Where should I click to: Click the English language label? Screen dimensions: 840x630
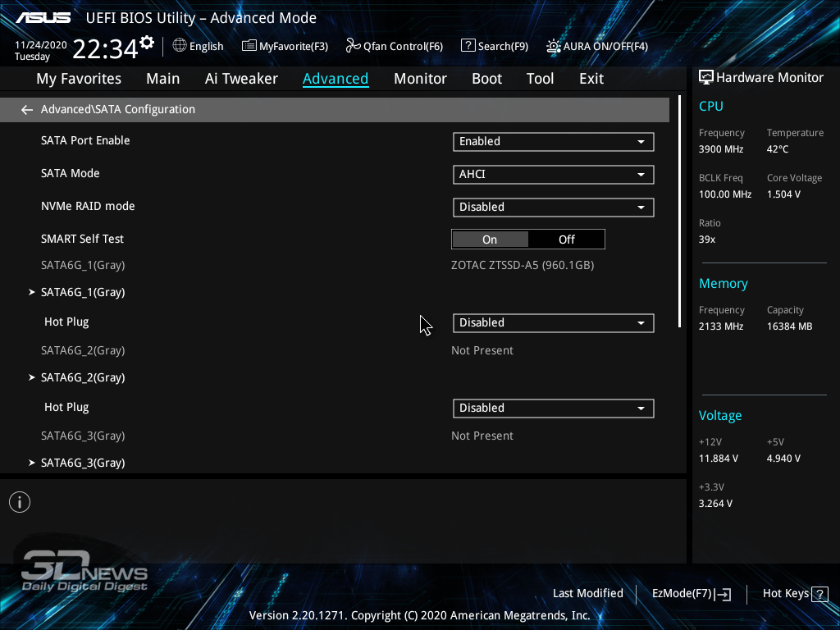click(x=206, y=46)
